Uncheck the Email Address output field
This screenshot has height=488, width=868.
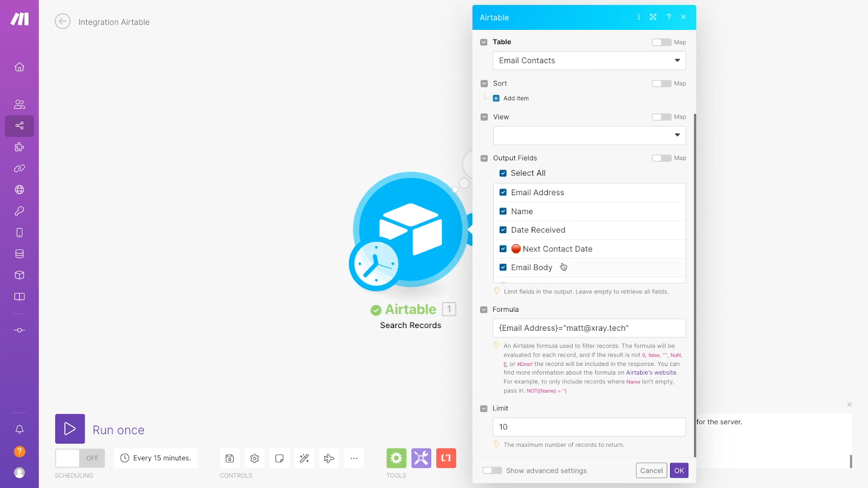503,192
